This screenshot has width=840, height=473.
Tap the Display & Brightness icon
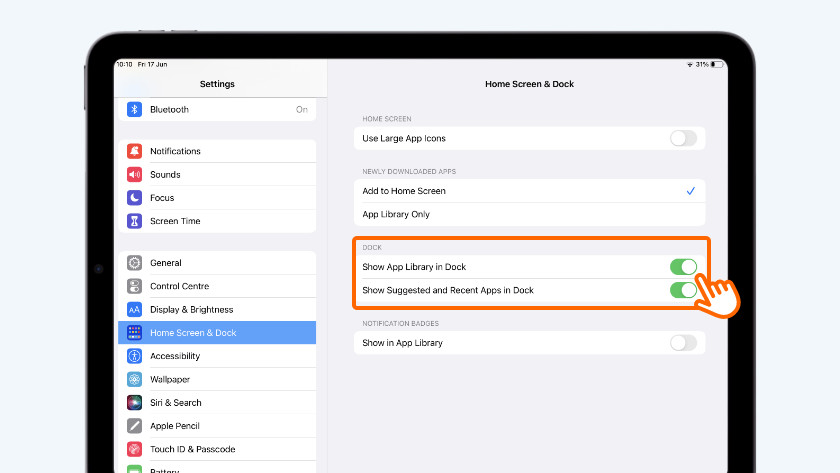134,310
